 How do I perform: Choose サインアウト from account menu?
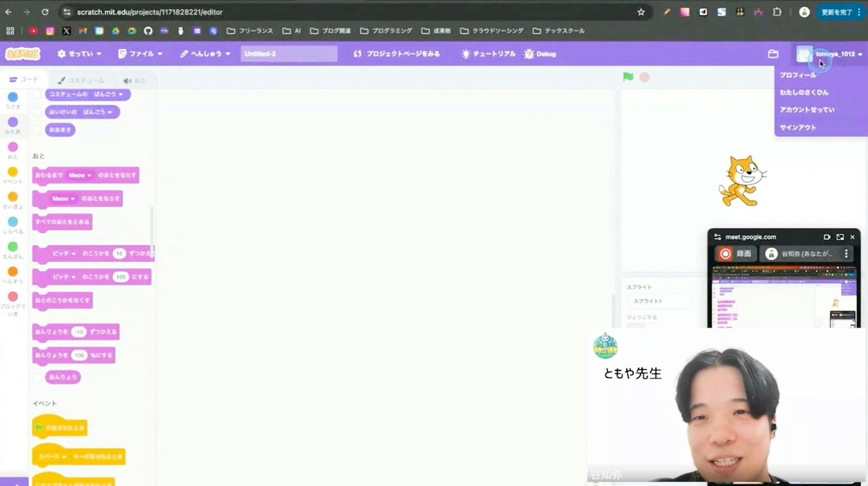pyautogui.click(x=798, y=128)
